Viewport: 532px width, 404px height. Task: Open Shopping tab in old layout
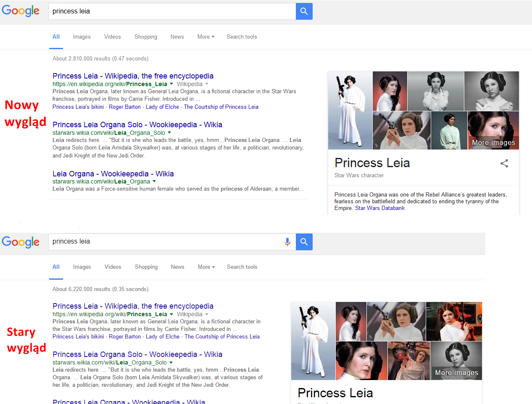coord(146,267)
